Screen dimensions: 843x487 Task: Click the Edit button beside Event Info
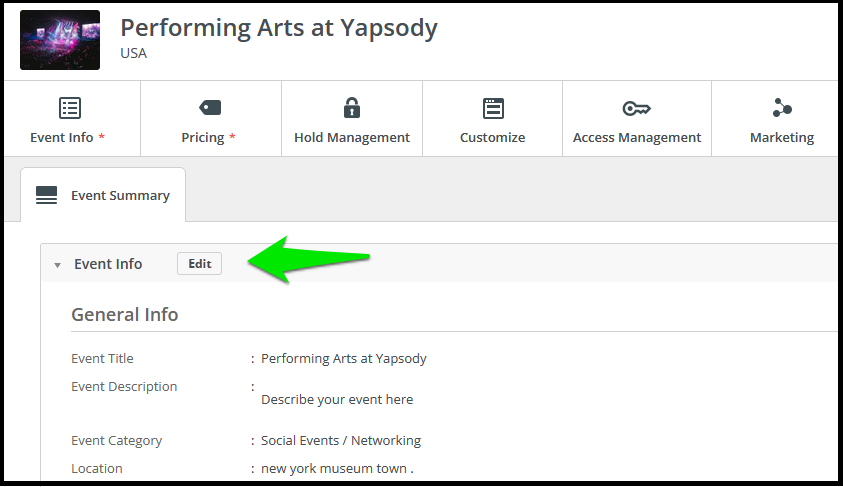click(199, 263)
